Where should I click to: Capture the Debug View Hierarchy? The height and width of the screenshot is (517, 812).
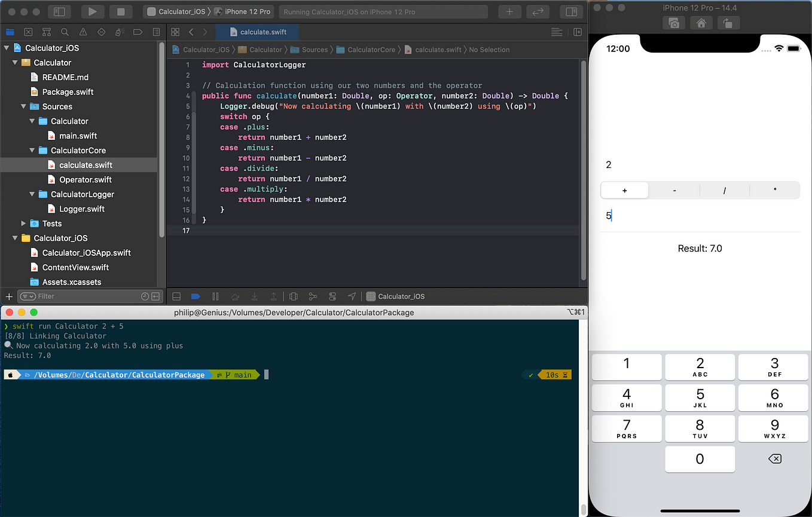pyautogui.click(x=294, y=296)
